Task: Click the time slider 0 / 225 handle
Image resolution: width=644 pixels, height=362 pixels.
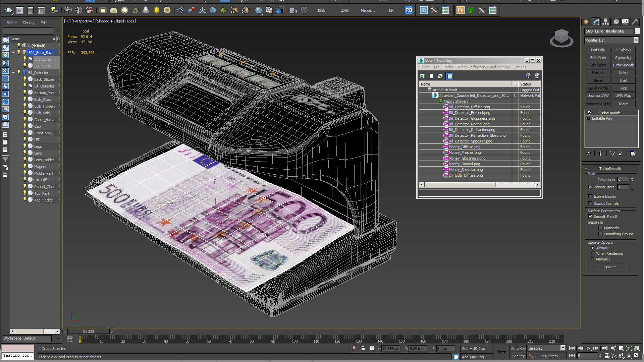Action: click(x=89, y=331)
